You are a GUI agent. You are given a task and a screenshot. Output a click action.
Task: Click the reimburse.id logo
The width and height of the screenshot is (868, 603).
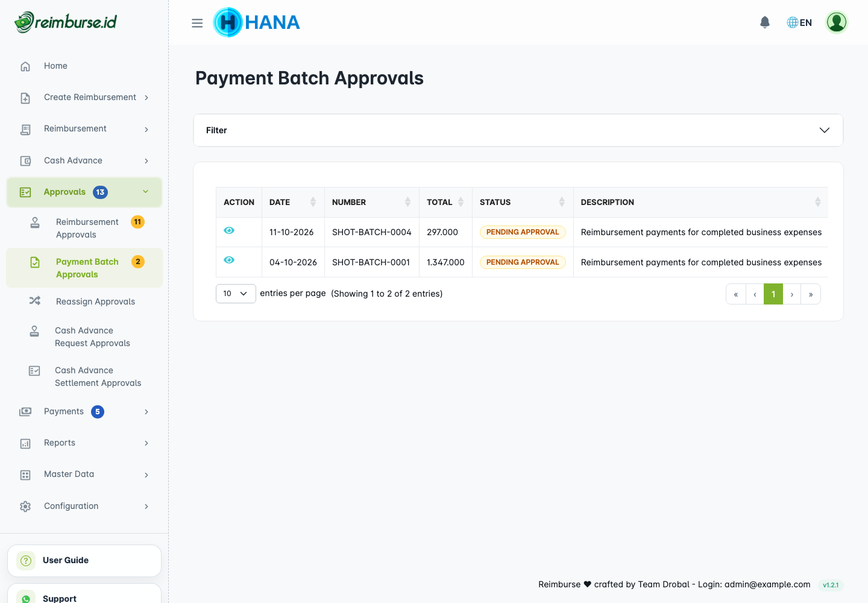(x=66, y=22)
